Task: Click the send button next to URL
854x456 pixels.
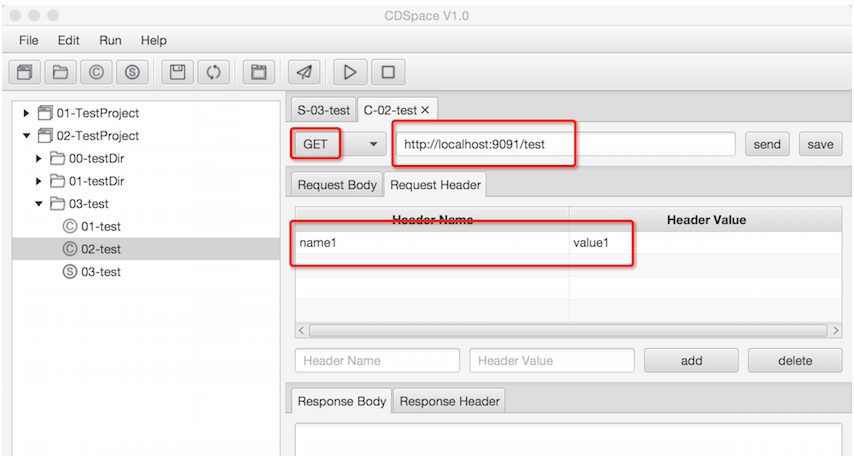Action: (x=767, y=144)
